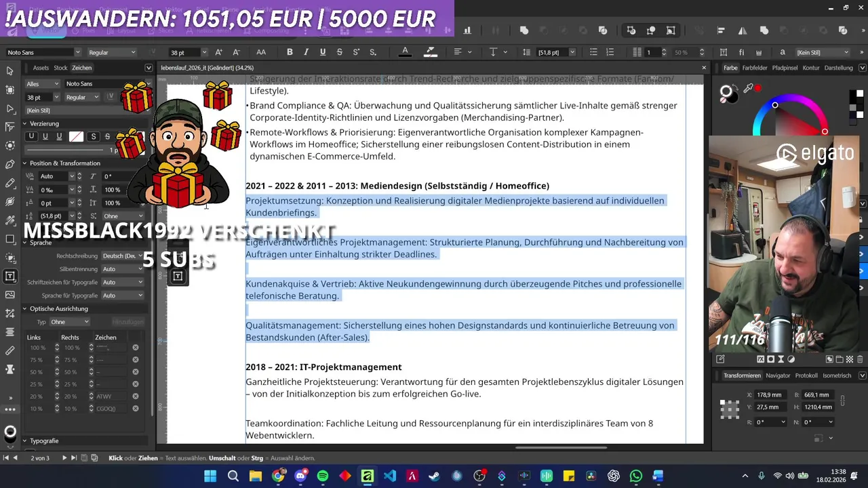Click the numbered list icon
Screen dimensions: 868x488
point(610,52)
